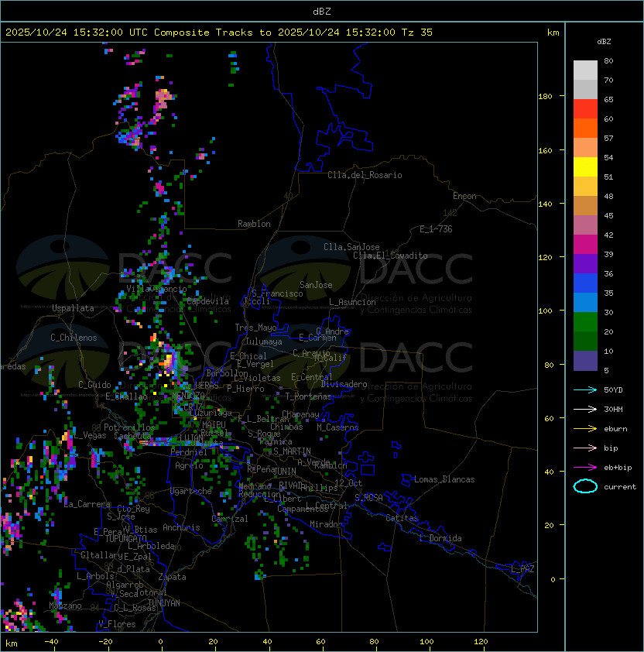The width and height of the screenshot is (644, 652).
Task: Pick the royal blue 36 dBZ swatch
Action: [x=585, y=283]
